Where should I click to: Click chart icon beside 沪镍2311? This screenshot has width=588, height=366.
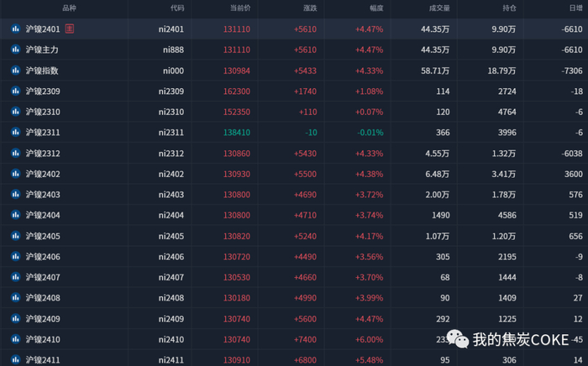coord(15,133)
